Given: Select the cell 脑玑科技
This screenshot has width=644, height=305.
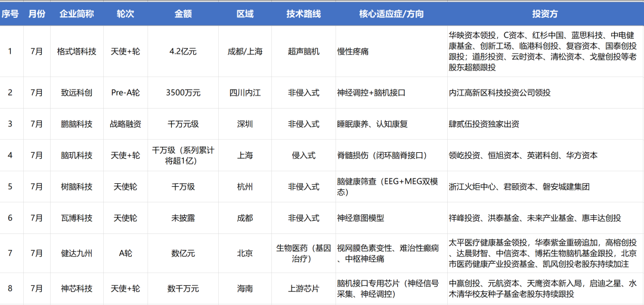Looking at the screenshot, I should click(x=76, y=155).
